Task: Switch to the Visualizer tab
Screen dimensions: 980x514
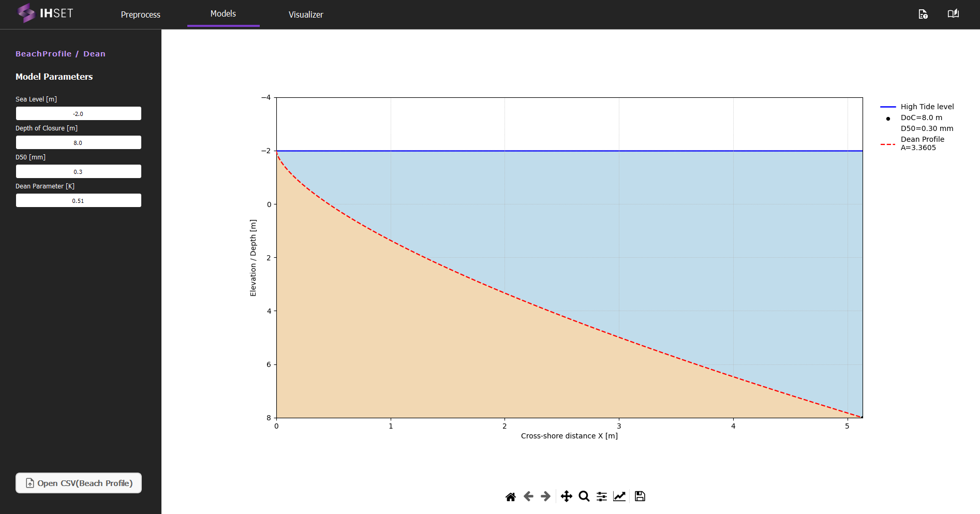Action: pos(306,14)
